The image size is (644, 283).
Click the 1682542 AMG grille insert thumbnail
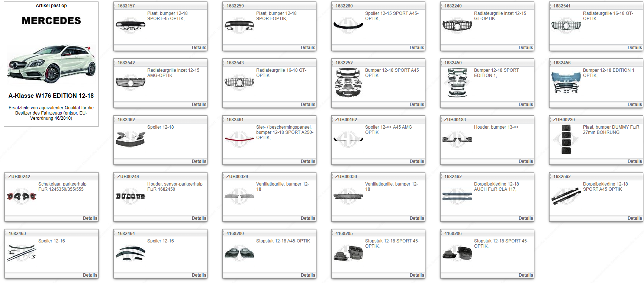click(x=131, y=83)
